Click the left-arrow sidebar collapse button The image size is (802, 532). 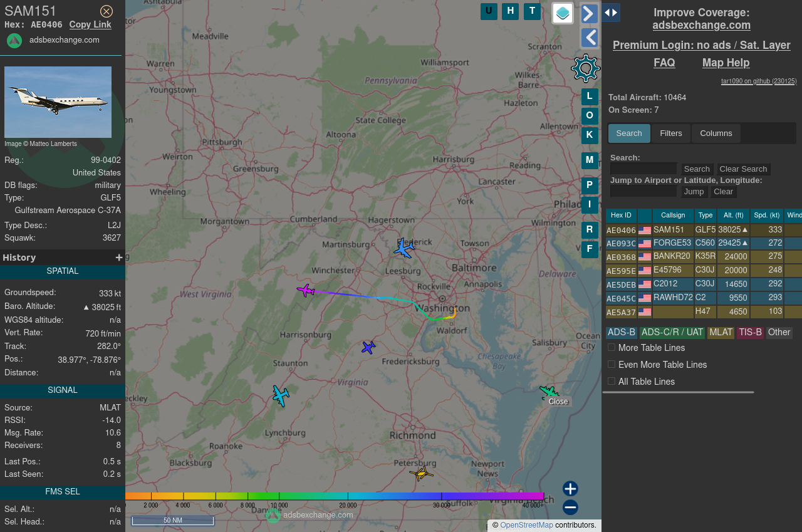(590, 38)
